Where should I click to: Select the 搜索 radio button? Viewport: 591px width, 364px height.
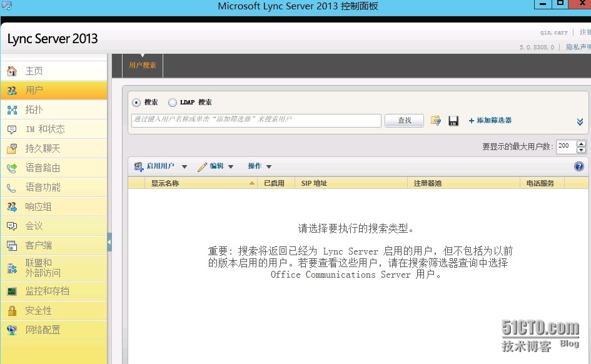[136, 103]
